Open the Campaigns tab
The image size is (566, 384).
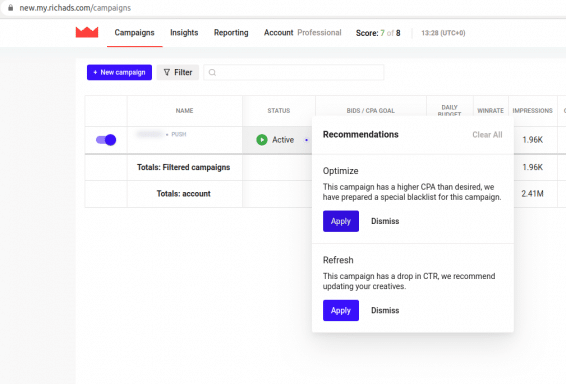coord(134,32)
